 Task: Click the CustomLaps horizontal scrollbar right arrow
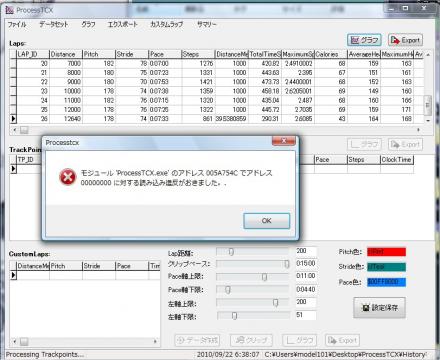click(155, 341)
